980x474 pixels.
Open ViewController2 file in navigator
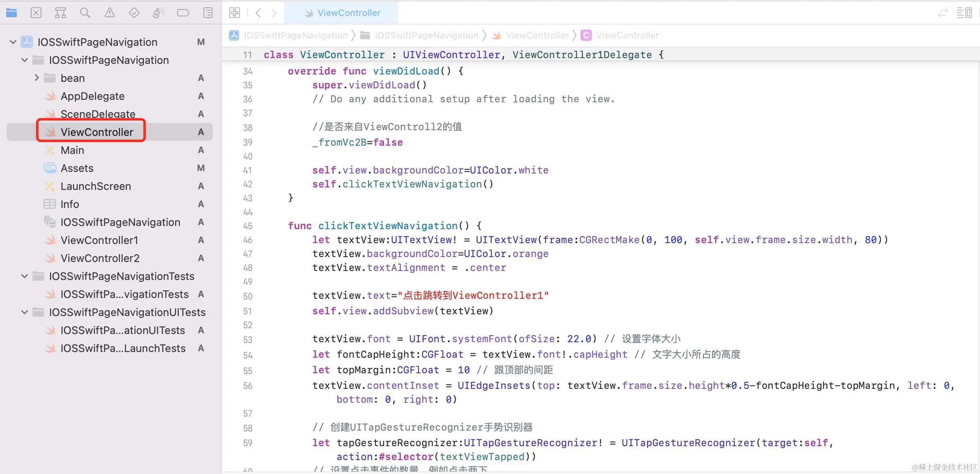coord(100,258)
